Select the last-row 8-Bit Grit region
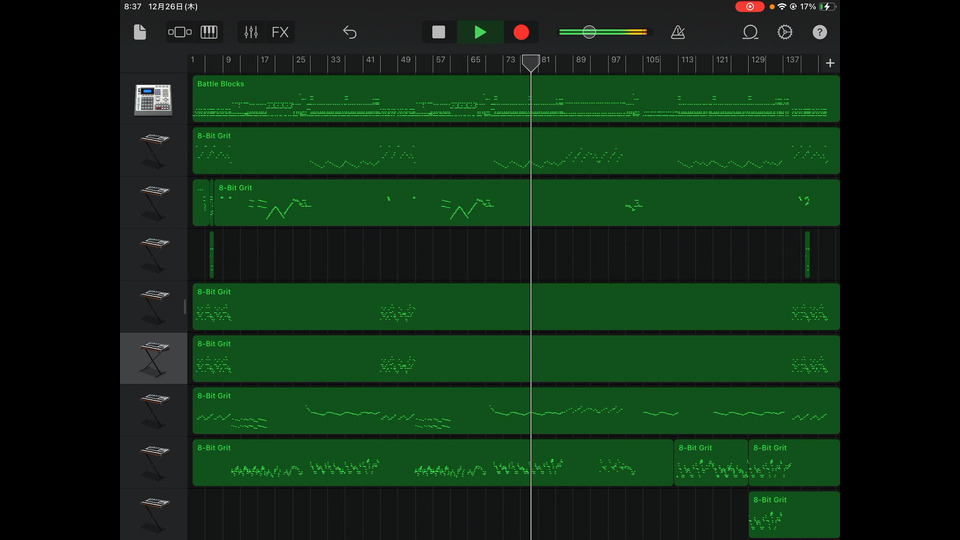The height and width of the screenshot is (540, 960). tap(794, 515)
